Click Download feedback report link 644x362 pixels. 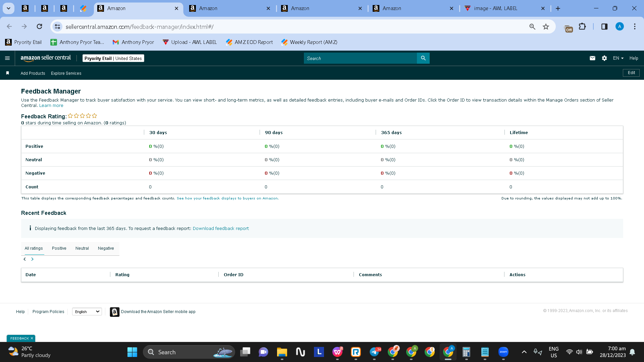pyautogui.click(x=221, y=229)
